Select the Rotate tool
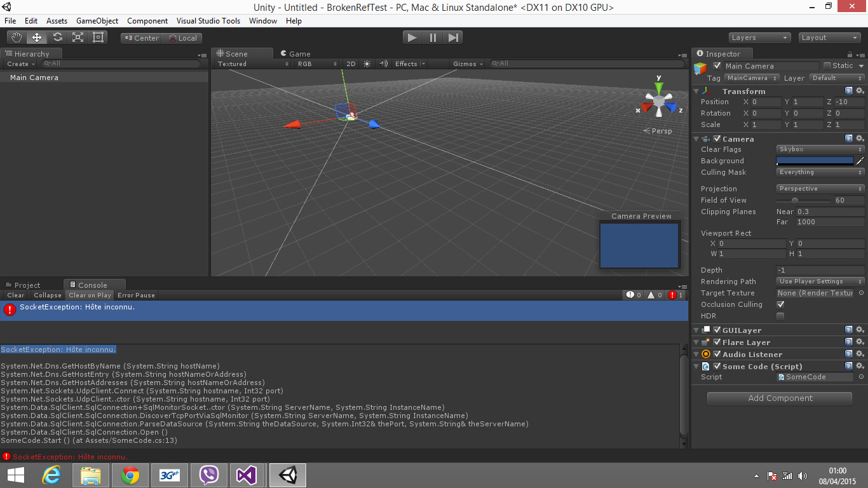This screenshot has width=868, height=488. [57, 37]
